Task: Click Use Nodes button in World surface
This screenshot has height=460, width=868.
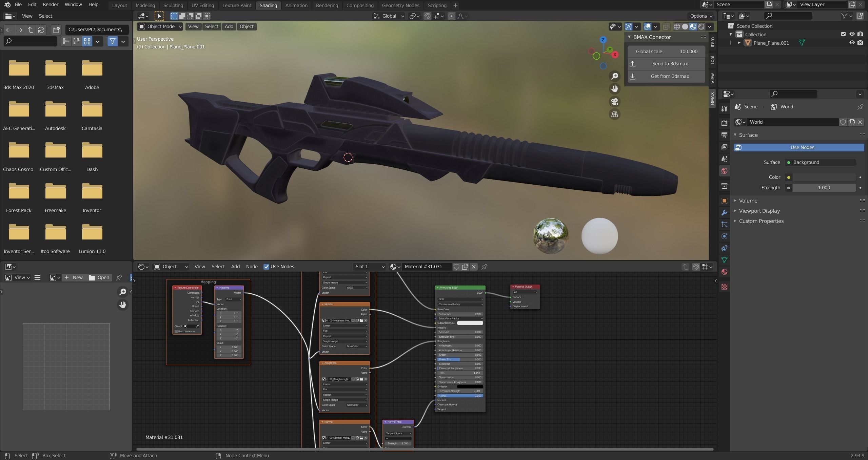Action: [x=799, y=147]
